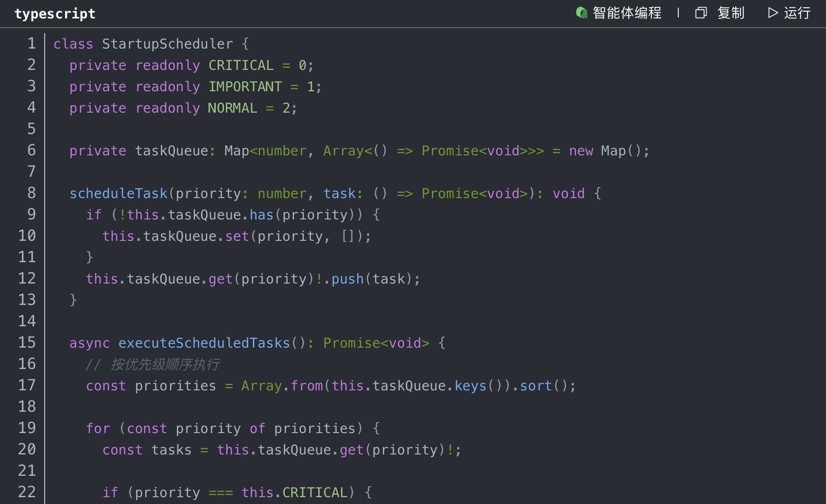Select line number 15 in gutter

click(x=27, y=343)
